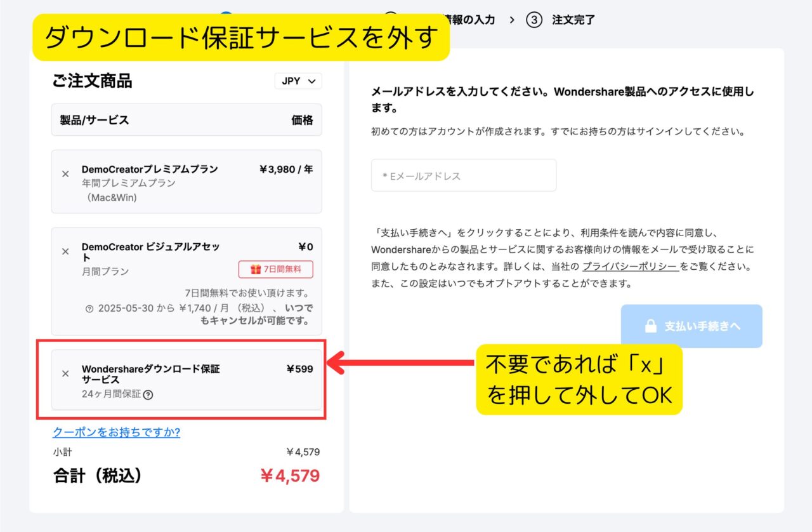
Task: Click the ¥599 price text
Action: coord(299,369)
